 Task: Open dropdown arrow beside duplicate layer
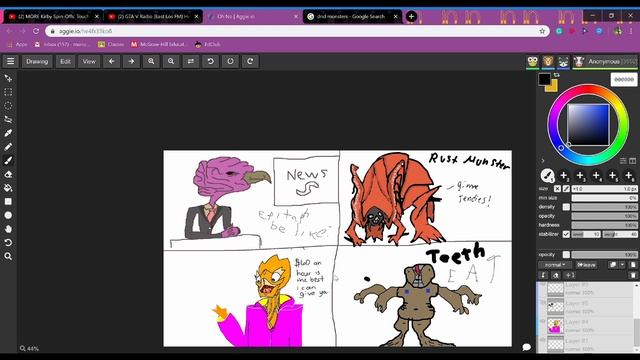[x=622, y=265]
